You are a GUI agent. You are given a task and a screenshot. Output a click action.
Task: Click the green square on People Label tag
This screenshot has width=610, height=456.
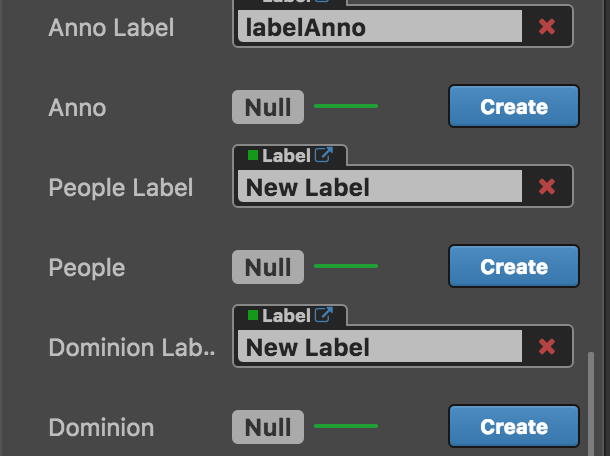tap(252, 156)
